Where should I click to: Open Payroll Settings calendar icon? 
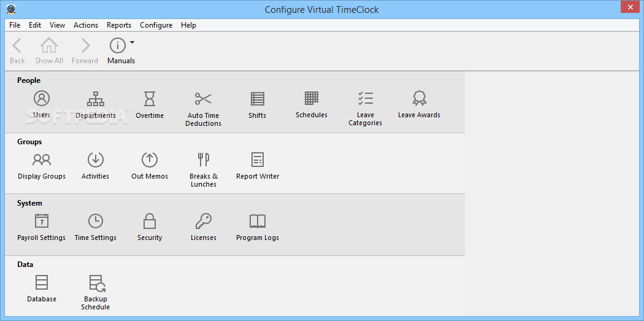click(x=42, y=221)
